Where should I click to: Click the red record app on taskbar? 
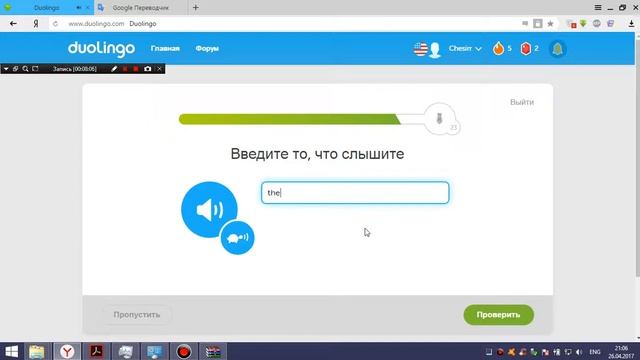click(184, 351)
